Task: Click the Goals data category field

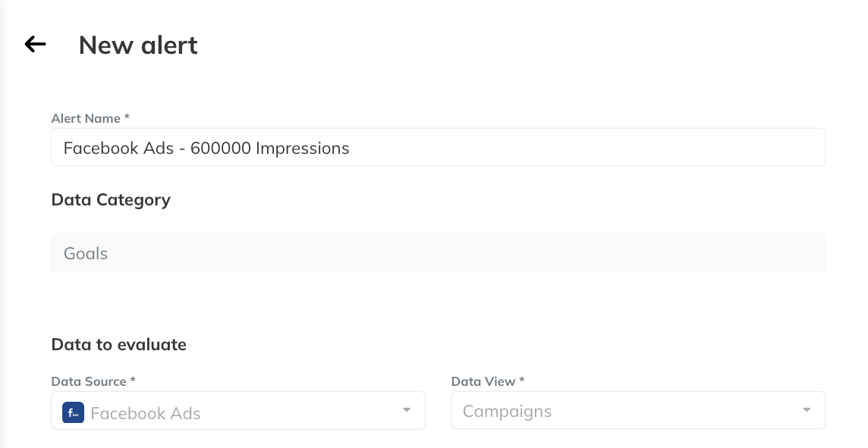Action: [x=438, y=252]
